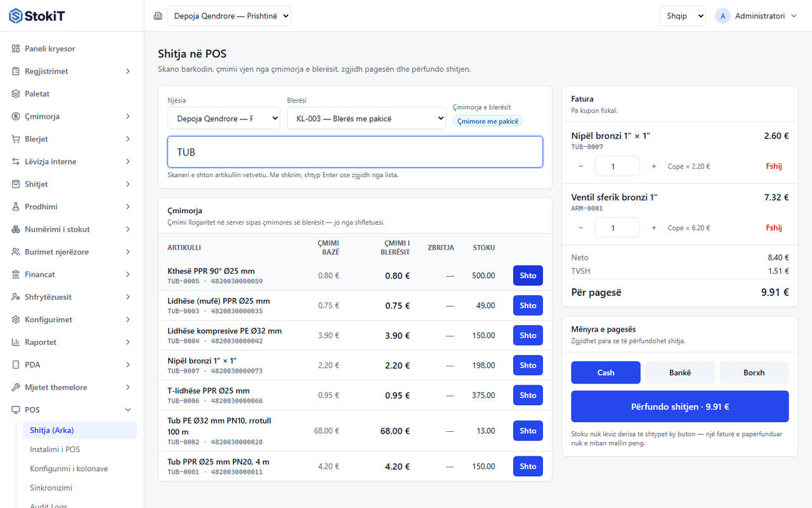Click the Blerjet shopping cart icon
Screen dimensions: 812x508
click(x=16, y=139)
